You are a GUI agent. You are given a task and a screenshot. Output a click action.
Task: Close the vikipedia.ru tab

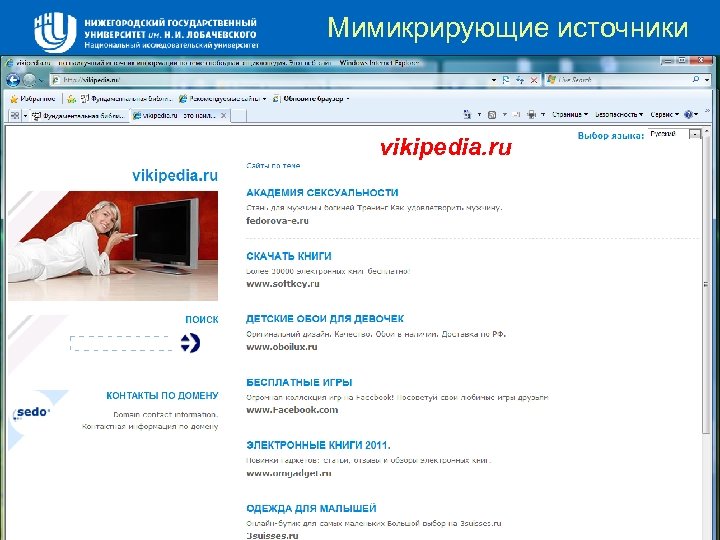click(x=223, y=116)
